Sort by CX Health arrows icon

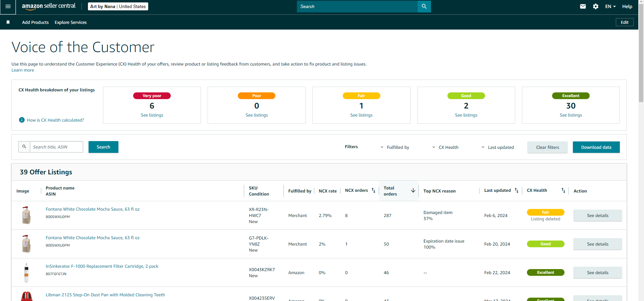pos(563,190)
